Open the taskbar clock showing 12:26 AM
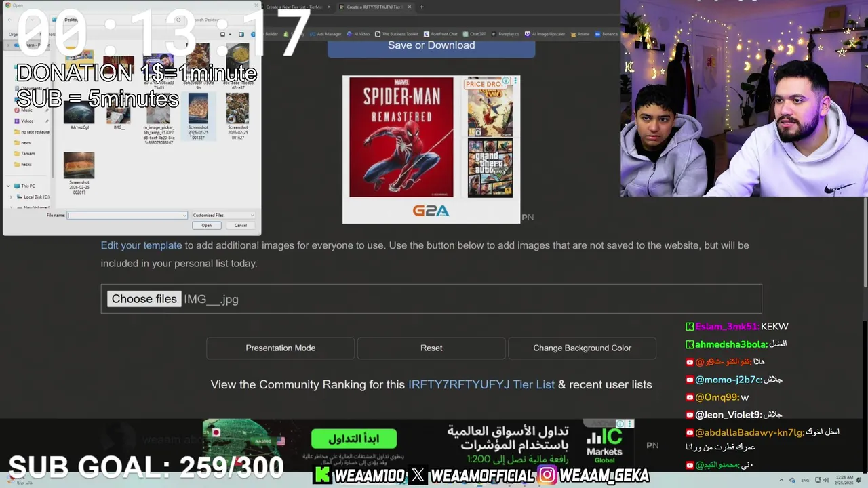This screenshot has height=488, width=868. pyautogui.click(x=844, y=481)
